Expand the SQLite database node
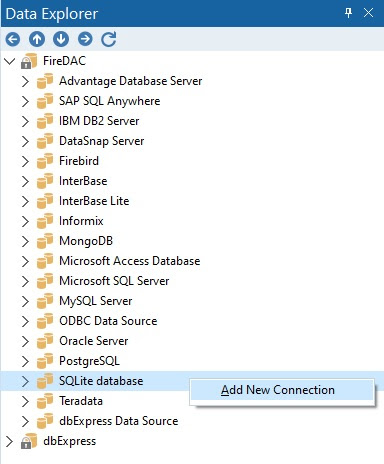Screen dimensions: 384x464 click(25, 381)
